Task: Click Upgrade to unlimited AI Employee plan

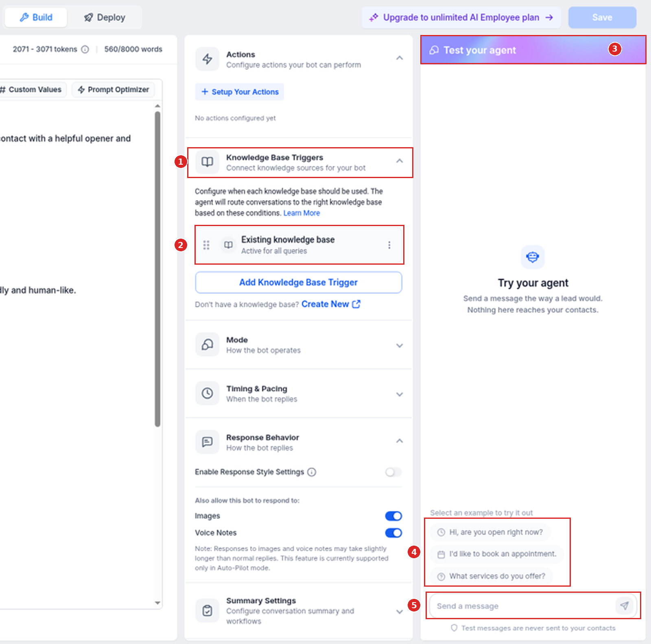Action: tap(461, 17)
